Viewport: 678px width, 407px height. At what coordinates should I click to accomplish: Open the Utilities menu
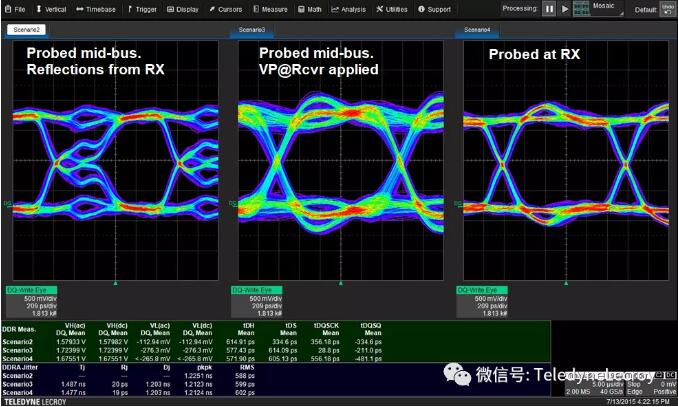point(393,9)
